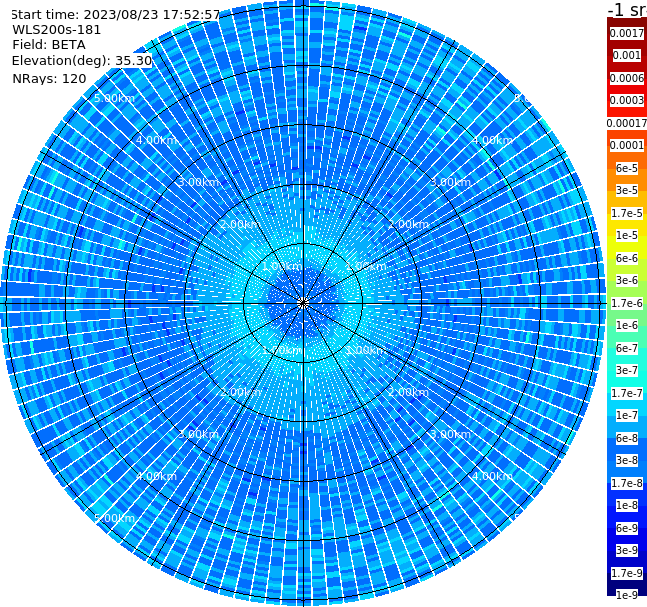The image size is (647, 607).
Task: Click the 1.7e-8 colorbar label
Action: click(627, 483)
